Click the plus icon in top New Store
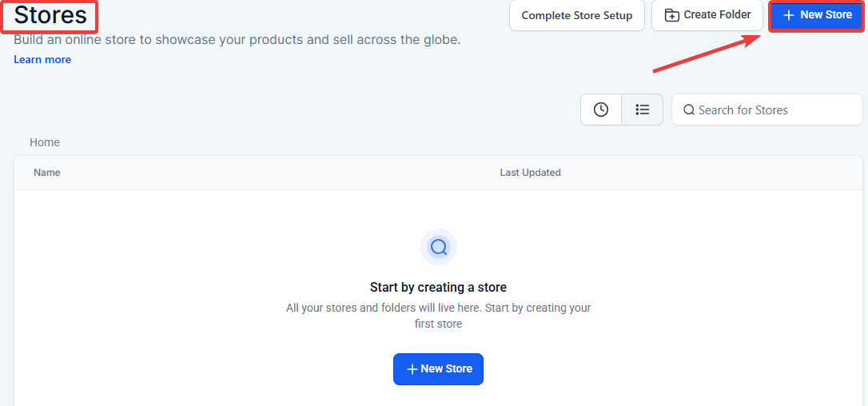The width and height of the screenshot is (868, 406). pos(789,15)
